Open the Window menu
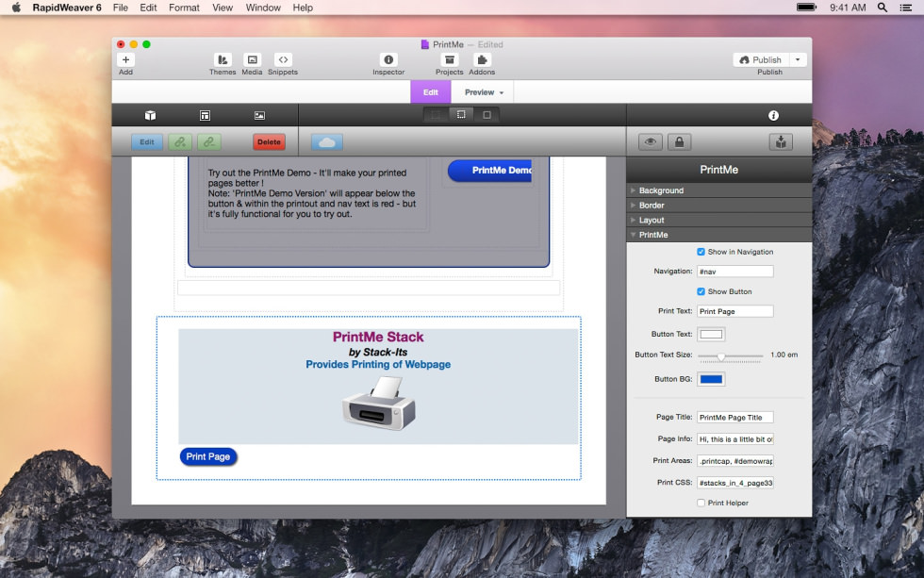Image resolution: width=924 pixels, height=578 pixels. 263,8
